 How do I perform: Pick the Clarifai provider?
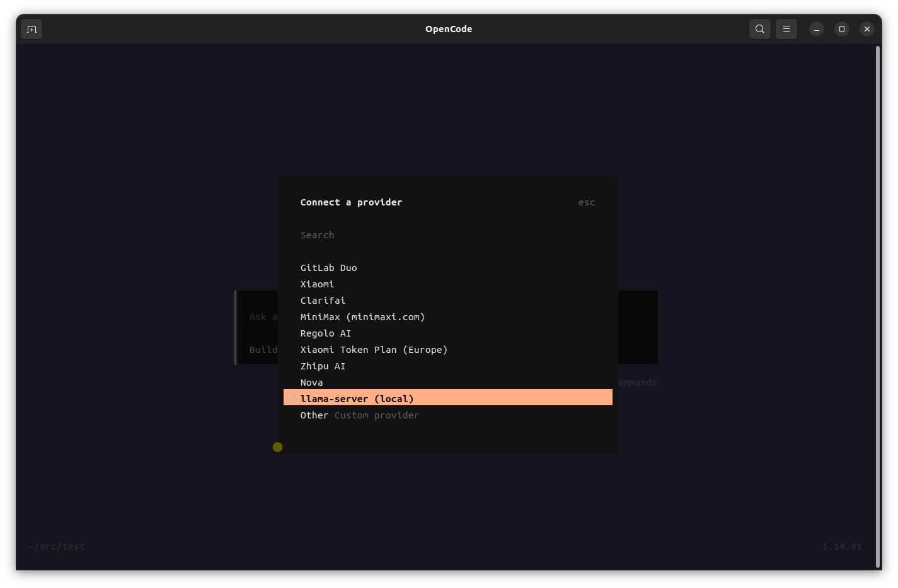coord(447,301)
